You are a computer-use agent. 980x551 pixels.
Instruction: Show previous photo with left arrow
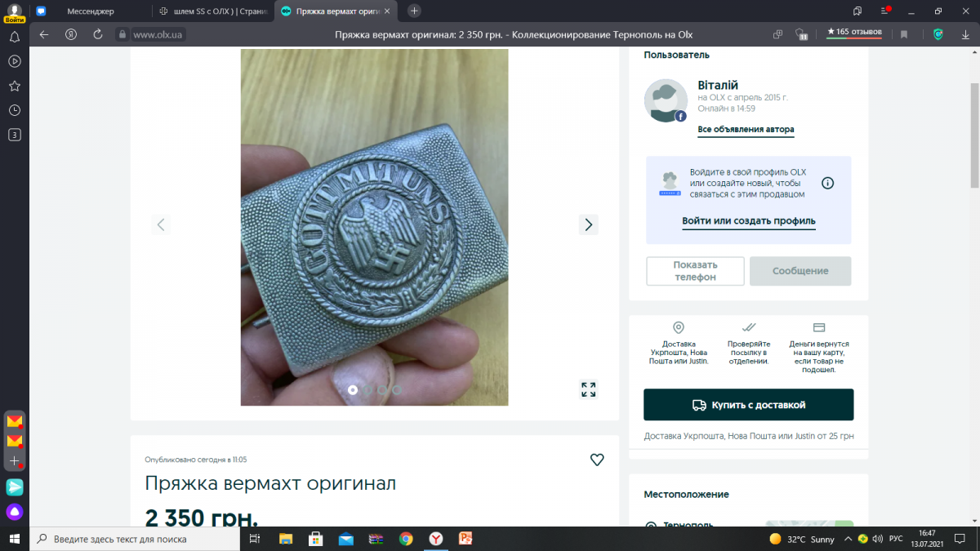161,224
